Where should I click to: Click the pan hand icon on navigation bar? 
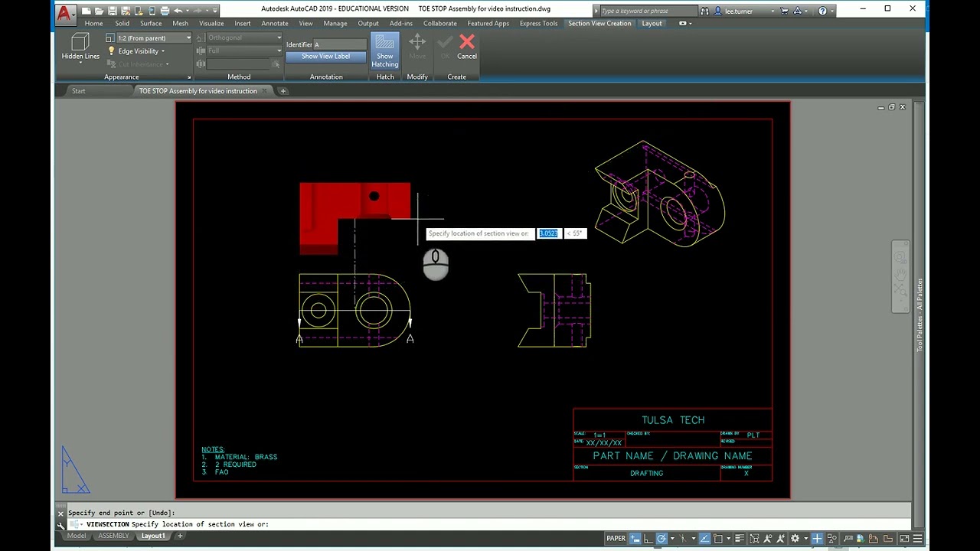pyautogui.click(x=901, y=273)
